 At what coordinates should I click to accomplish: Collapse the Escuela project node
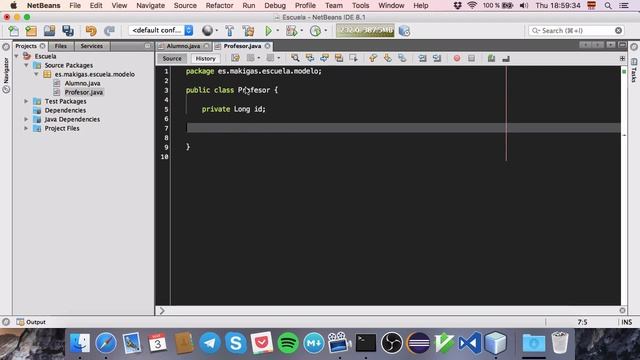click(17, 56)
